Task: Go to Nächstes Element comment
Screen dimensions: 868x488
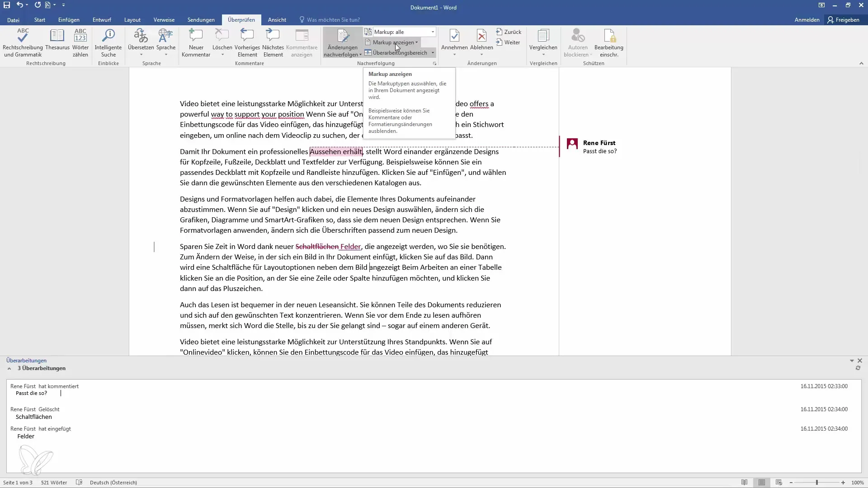Action: 273,42
